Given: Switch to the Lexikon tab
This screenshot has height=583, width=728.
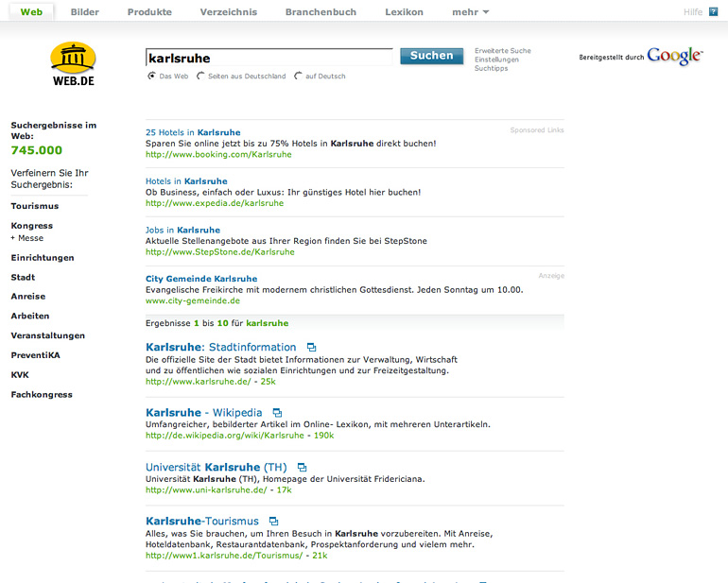Looking at the screenshot, I should click(x=404, y=12).
